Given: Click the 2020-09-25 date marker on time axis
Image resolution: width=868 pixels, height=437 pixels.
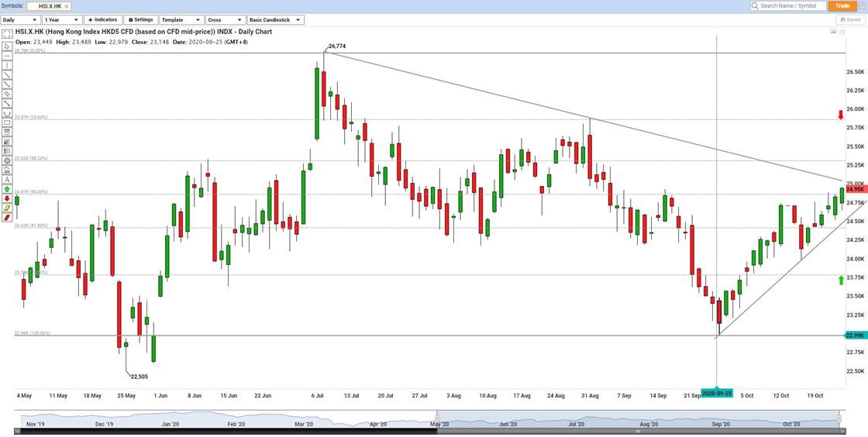Looking at the screenshot, I should [x=717, y=394].
